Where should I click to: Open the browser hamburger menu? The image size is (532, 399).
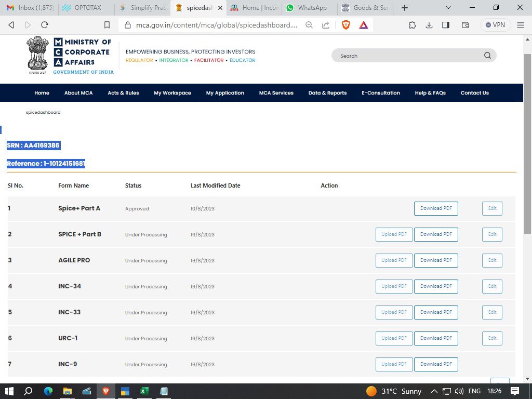tap(521, 25)
